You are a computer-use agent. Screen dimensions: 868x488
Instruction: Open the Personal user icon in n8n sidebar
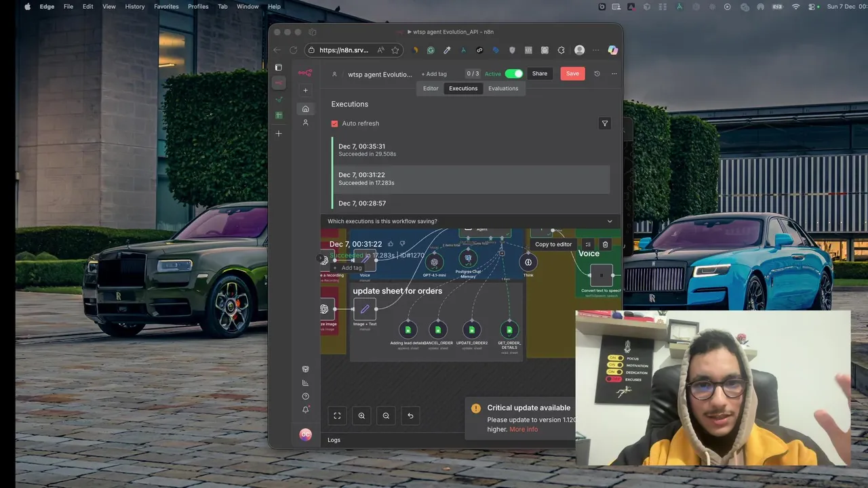(305, 123)
